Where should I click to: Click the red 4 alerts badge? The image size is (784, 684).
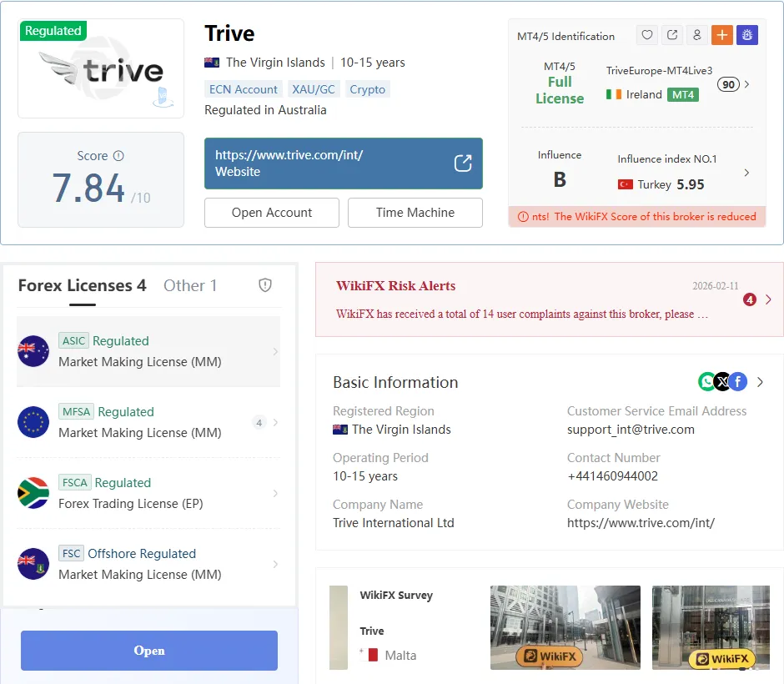click(750, 299)
